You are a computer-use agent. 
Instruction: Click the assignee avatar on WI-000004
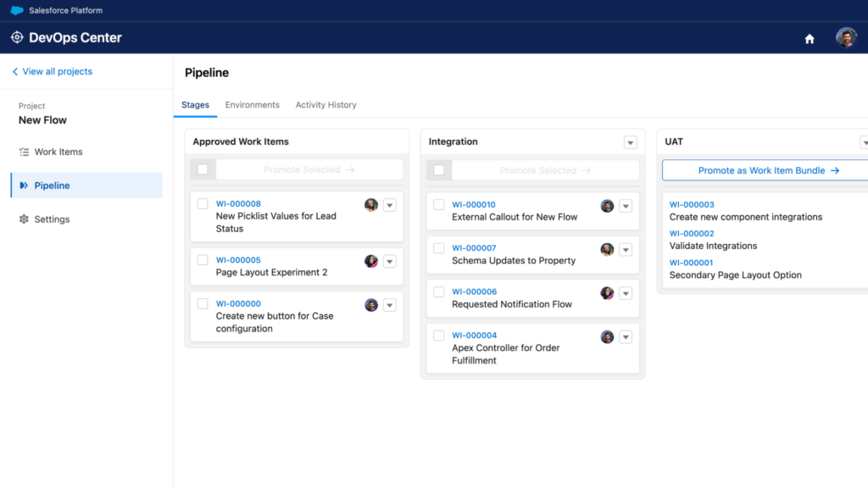click(x=607, y=337)
